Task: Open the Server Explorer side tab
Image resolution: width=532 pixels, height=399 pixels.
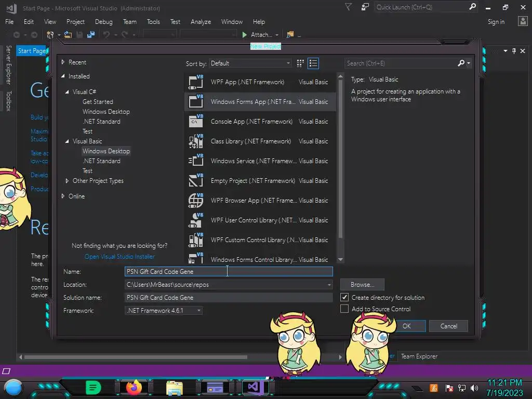Action: coord(9,65)
